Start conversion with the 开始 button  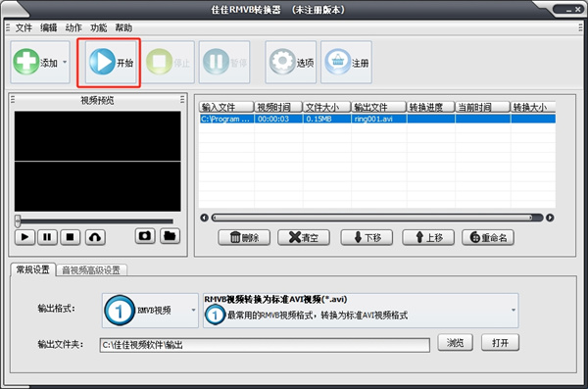tap(111, 63)
